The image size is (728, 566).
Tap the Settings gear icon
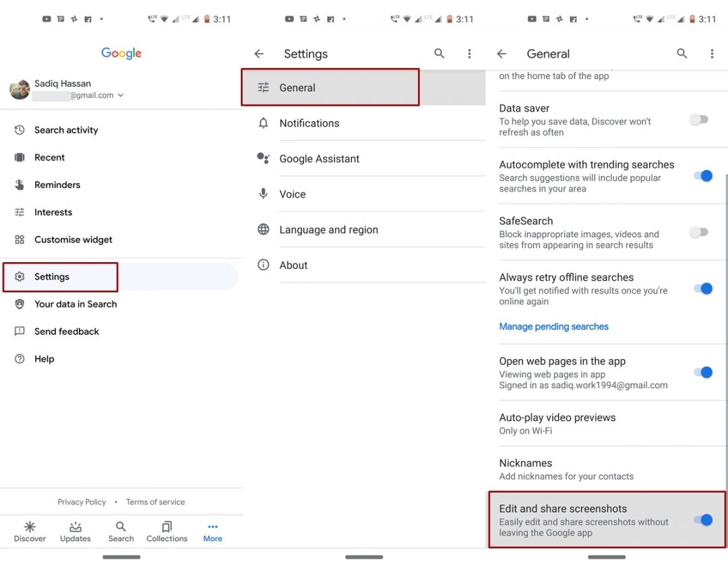click(x=20, y=276)
